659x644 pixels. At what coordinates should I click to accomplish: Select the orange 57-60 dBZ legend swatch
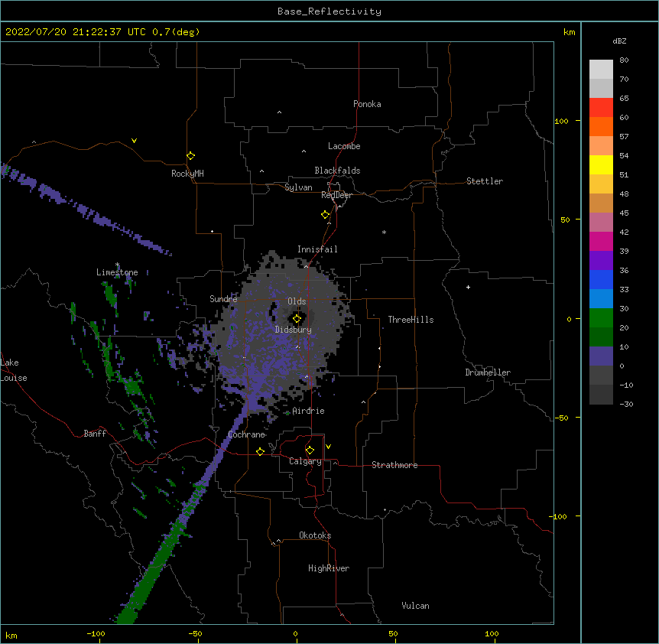pyautogui.click(x=601, y=126)
